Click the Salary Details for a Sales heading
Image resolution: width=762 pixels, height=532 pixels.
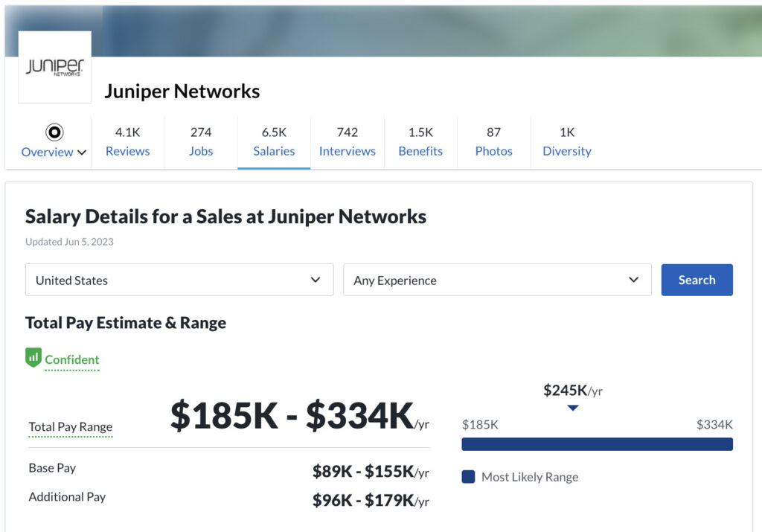(226, 217)
